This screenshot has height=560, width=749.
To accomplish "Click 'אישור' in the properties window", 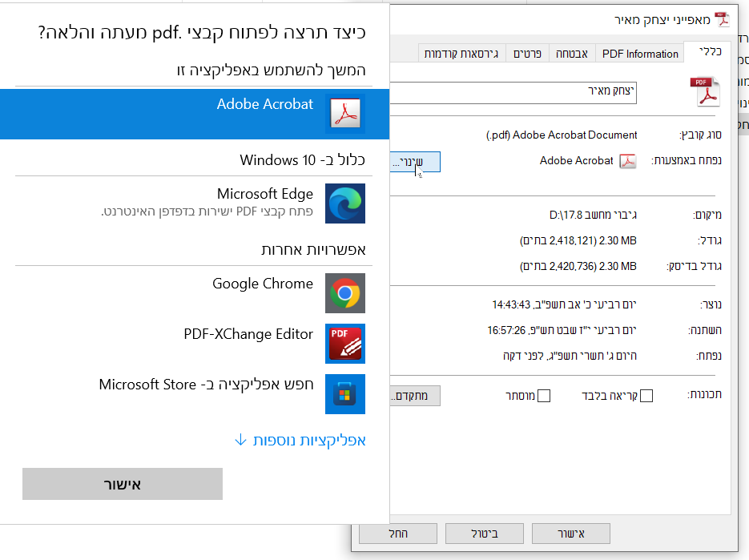I will coord(571,534).
